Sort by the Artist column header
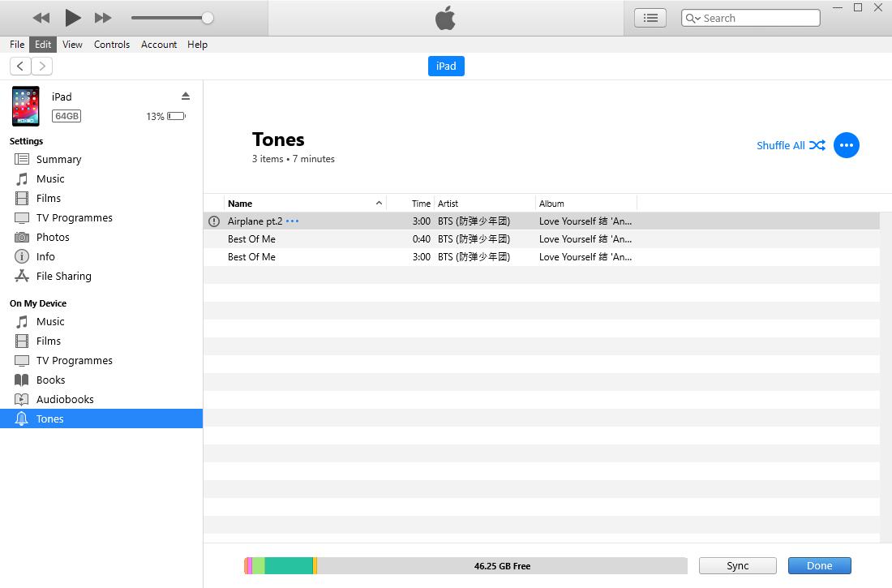 (x=485, y=204)
